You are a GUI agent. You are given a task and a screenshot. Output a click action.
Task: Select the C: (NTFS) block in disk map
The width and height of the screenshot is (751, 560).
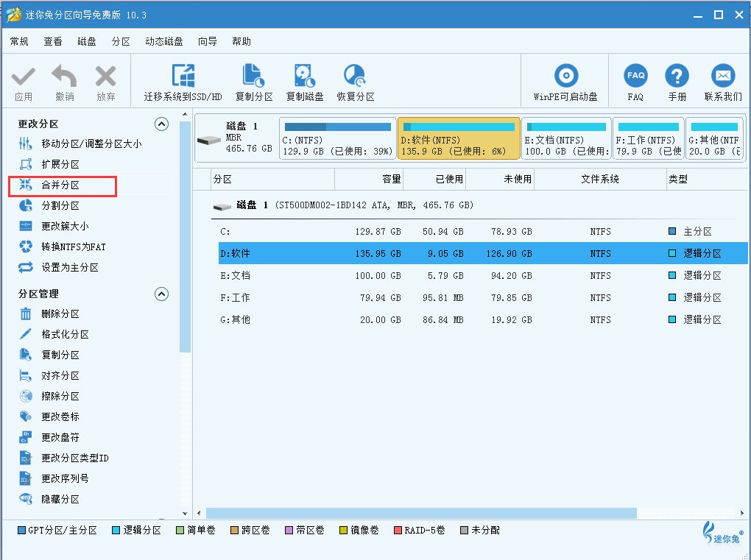point(338,139)
